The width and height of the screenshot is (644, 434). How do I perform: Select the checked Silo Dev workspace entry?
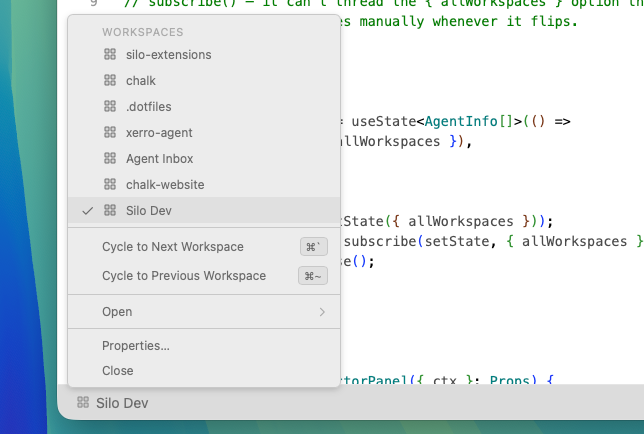click(x=204, y=211)
